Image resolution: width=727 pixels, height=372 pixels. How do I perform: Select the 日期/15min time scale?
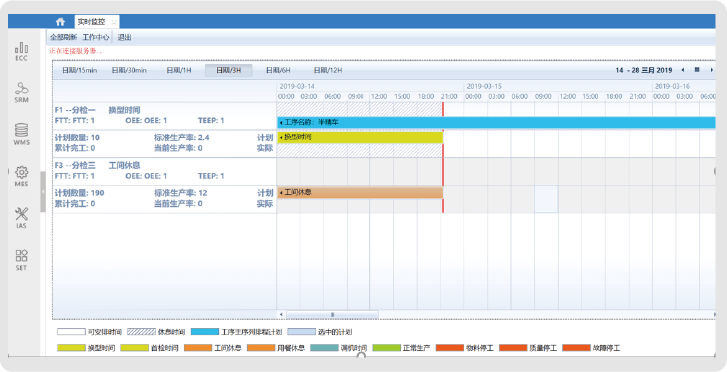click(79, 71)
